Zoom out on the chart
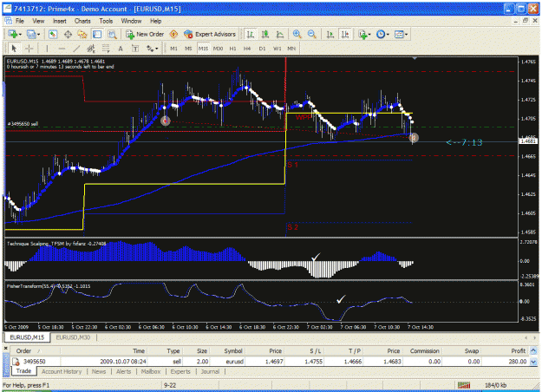The image size is (542, 392). point(312,34)
